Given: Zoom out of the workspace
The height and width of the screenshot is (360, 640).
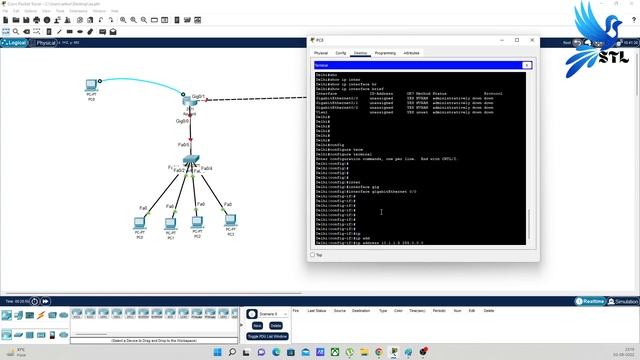Looking at the screenshot, I should point(144,20).
